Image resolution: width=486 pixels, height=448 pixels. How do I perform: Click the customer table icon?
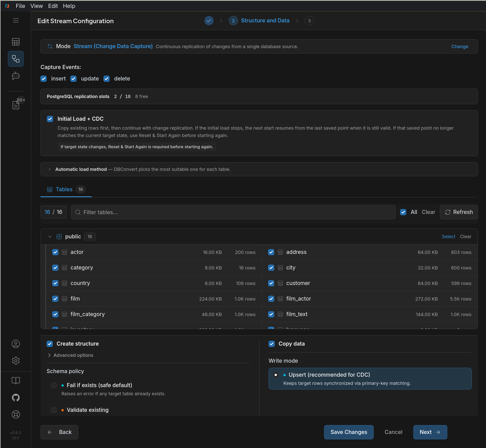[280, 283]
